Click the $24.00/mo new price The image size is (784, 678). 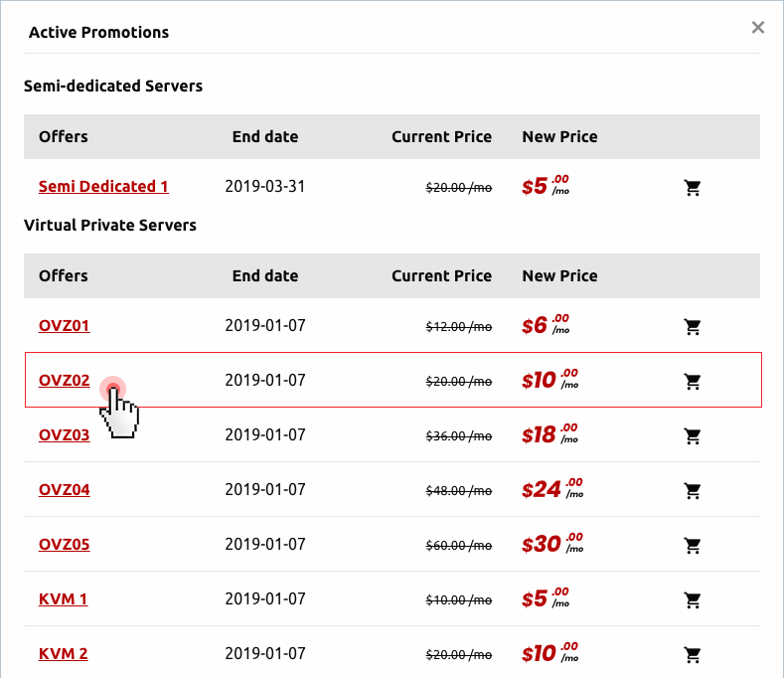pyautogui.click(x=552, y=488)
